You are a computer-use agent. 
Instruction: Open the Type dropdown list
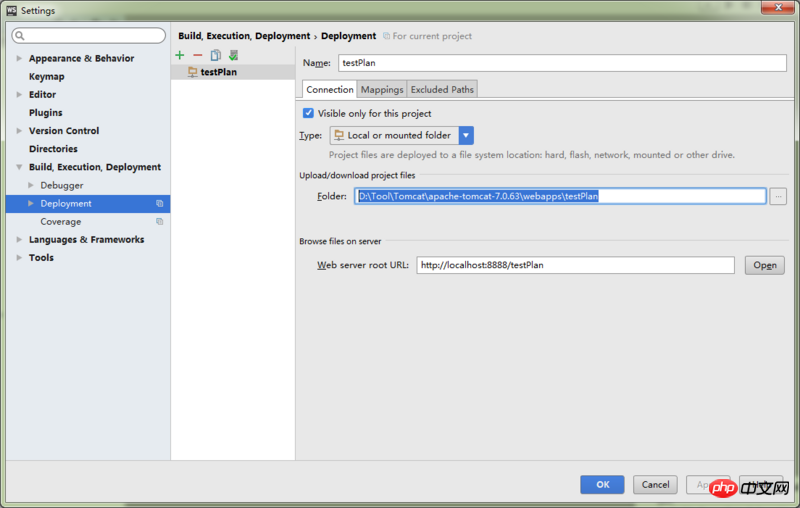(466, 135)
